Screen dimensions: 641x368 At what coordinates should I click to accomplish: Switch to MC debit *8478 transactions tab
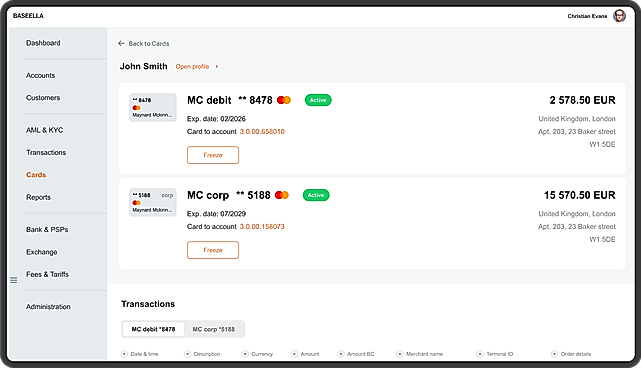[153, 329]
